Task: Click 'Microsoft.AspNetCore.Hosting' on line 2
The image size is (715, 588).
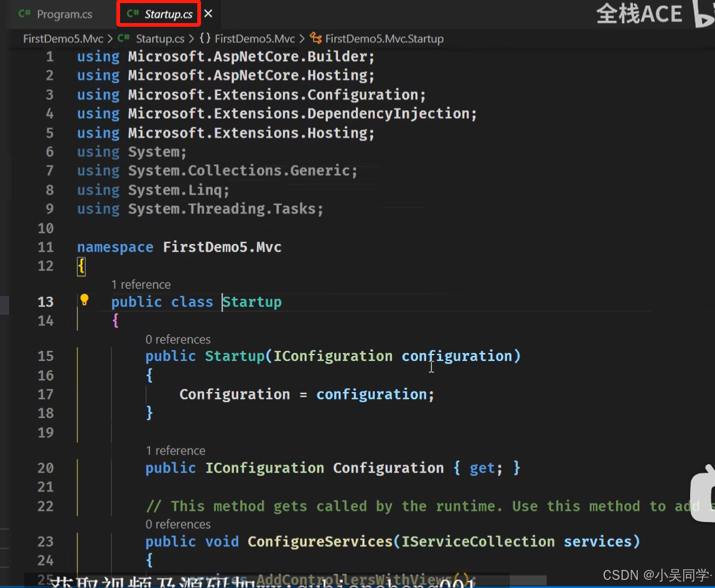Action: click(248, 75)
